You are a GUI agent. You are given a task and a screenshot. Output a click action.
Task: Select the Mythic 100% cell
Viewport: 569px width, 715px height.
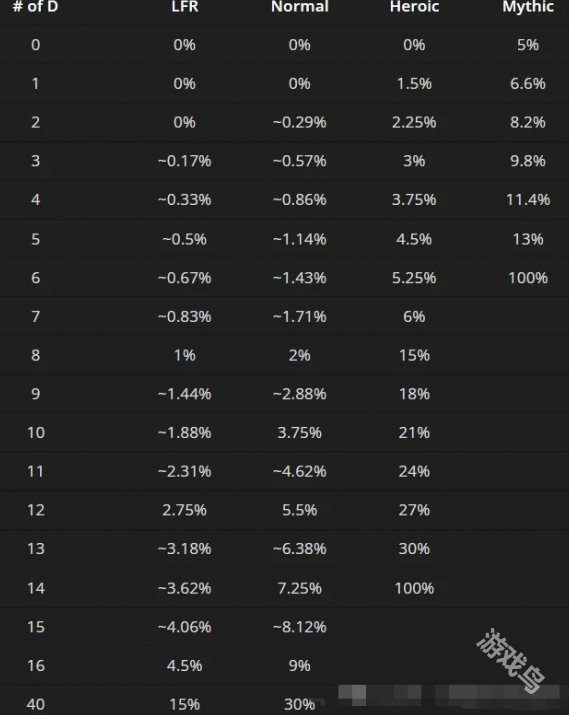(528, 278)
